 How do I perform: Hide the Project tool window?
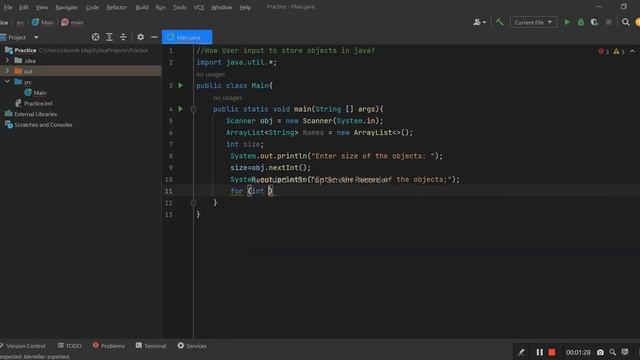[154, 37]
